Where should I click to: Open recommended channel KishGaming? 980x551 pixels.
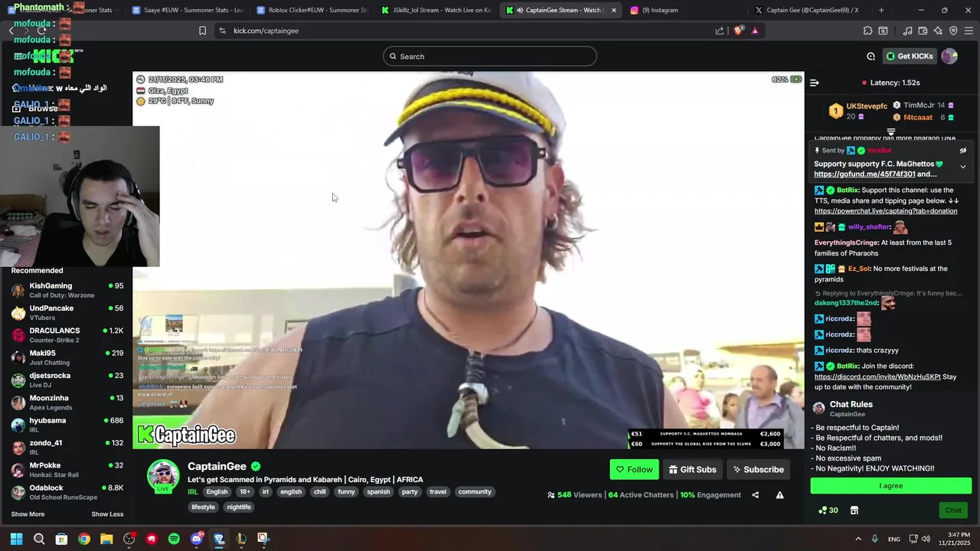[x=67, y=291]
